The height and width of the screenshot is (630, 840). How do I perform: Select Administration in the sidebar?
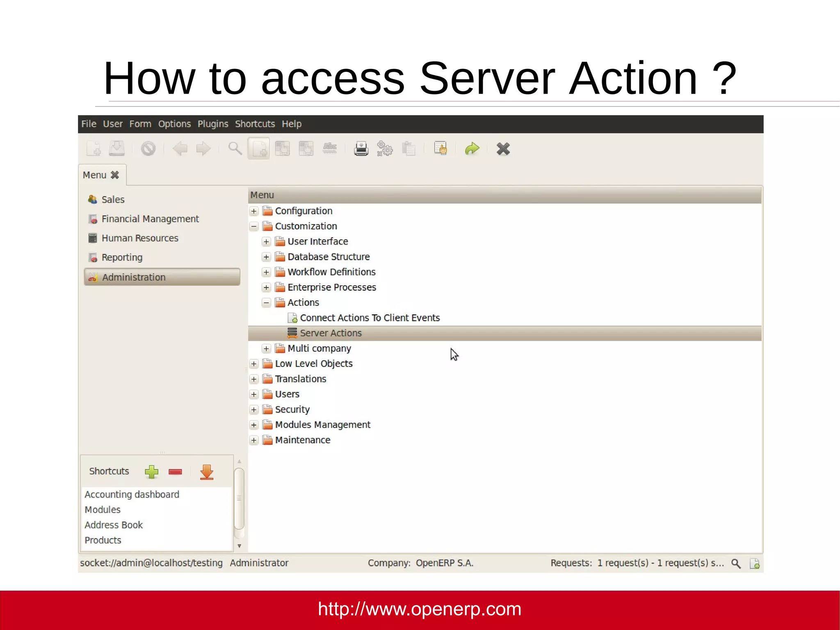pos(162,277)
